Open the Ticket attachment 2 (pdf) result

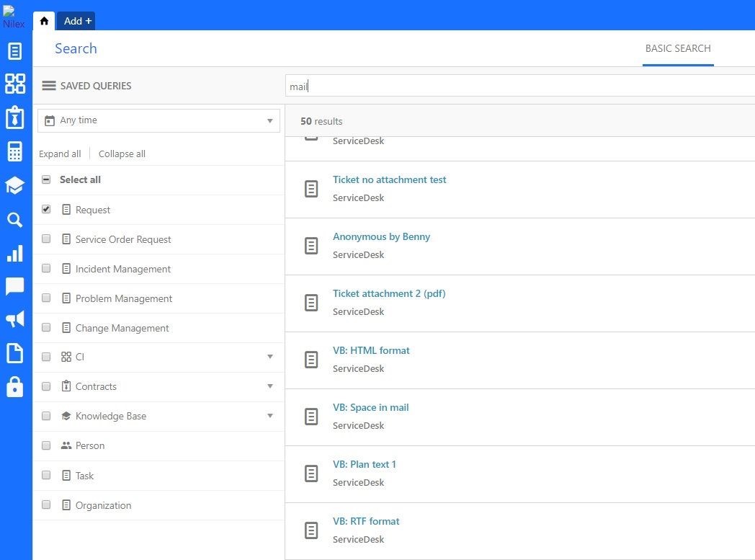[x=389, y=293]
